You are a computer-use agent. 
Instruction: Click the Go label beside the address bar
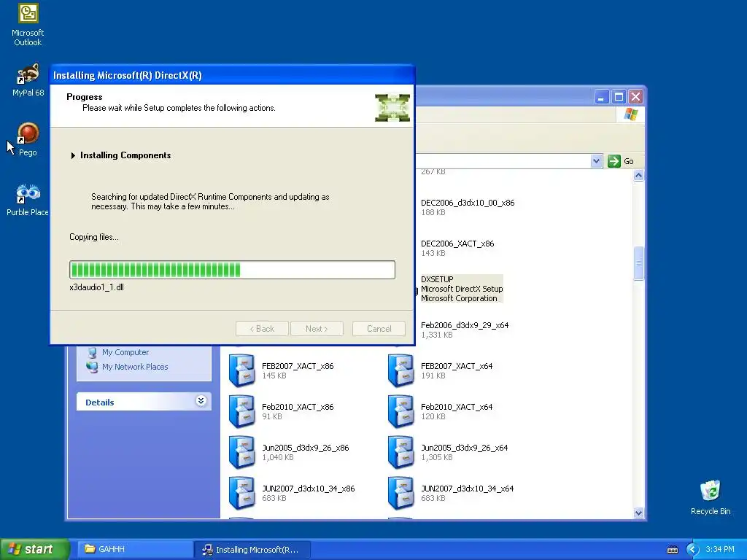pyautogui.click(x=628, y=161)
